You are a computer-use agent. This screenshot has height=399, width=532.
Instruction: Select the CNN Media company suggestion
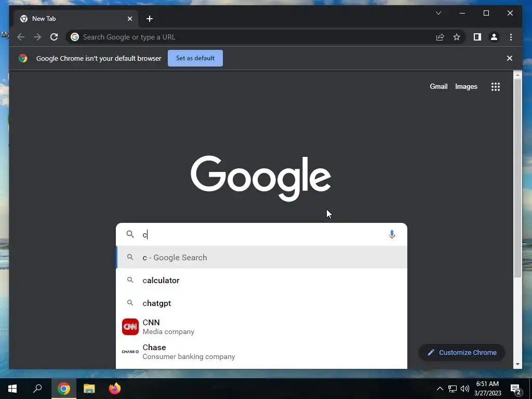click(261, 327)
